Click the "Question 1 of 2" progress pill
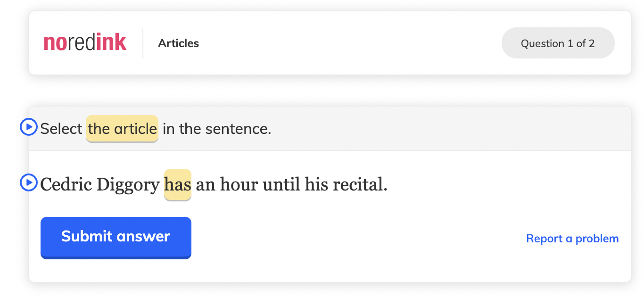The height and width of the screenshot is (298, 644). [558, 43]
